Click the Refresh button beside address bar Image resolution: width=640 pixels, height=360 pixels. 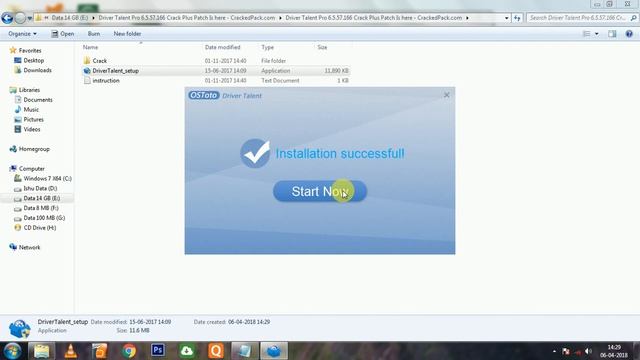[517, 18]
